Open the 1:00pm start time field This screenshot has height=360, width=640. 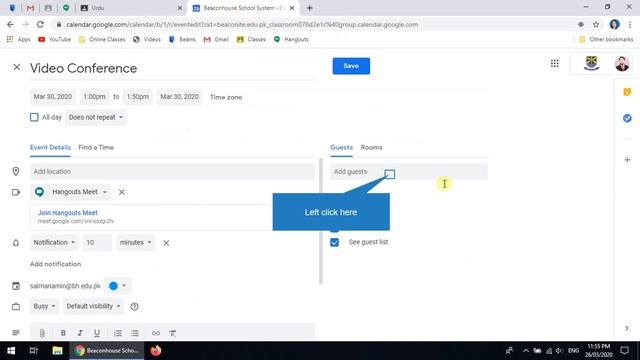click(94, 97)
